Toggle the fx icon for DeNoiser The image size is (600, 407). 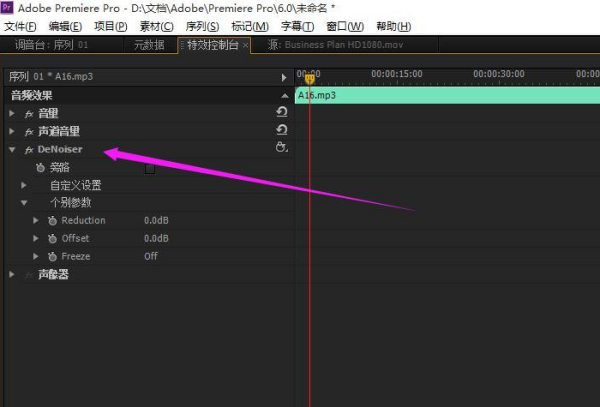tap(29, 149)
